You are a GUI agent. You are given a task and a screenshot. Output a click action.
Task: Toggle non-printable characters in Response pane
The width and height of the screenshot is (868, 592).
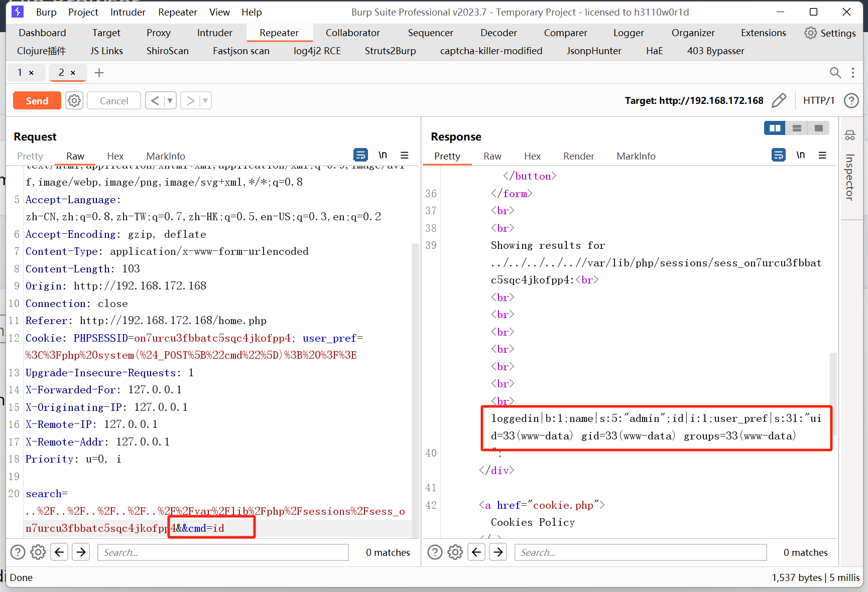(801, 155)
